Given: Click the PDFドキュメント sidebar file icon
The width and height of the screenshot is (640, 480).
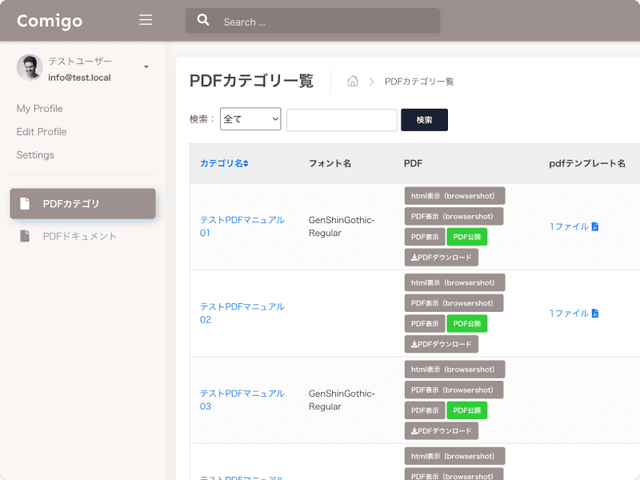Looking at the screenshot, I should pyautogui.click(x=25, y=236).
